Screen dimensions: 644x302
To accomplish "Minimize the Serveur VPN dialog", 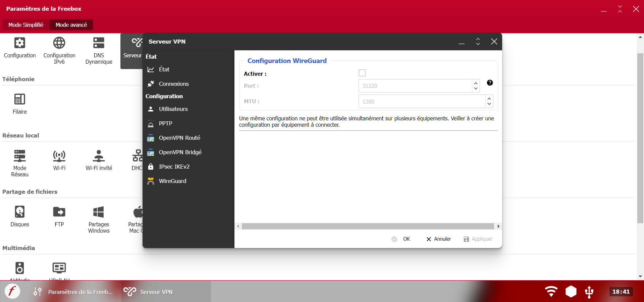I will tap(462, 42).
